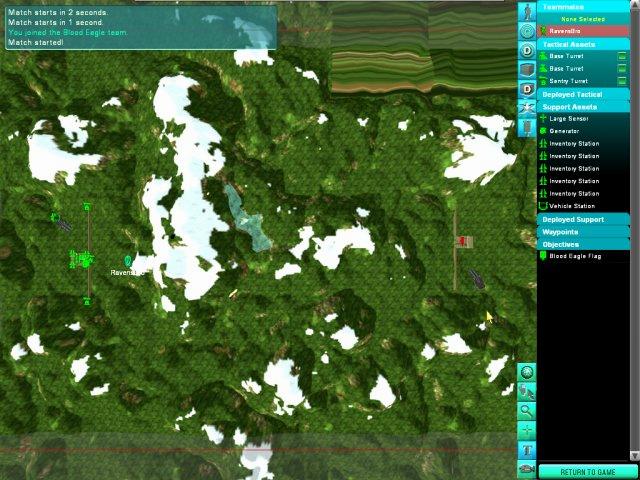
Task: Click the vertical scrollbar track of the list
Action: [635, 229]
